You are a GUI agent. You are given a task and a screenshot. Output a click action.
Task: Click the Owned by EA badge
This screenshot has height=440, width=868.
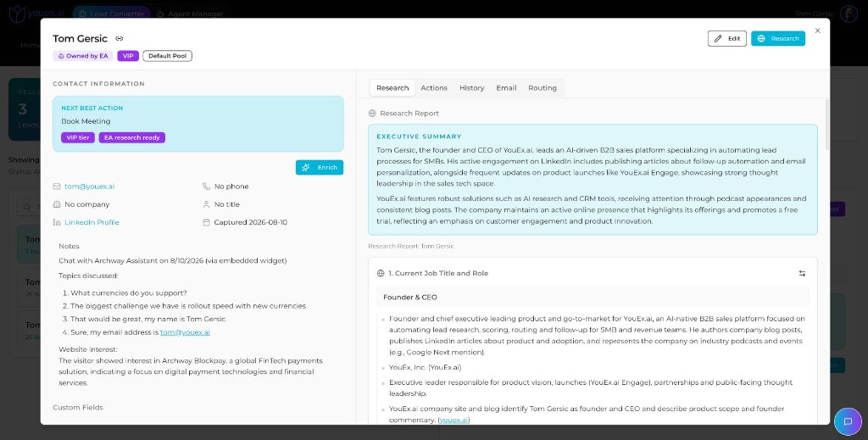coord(83,56)
